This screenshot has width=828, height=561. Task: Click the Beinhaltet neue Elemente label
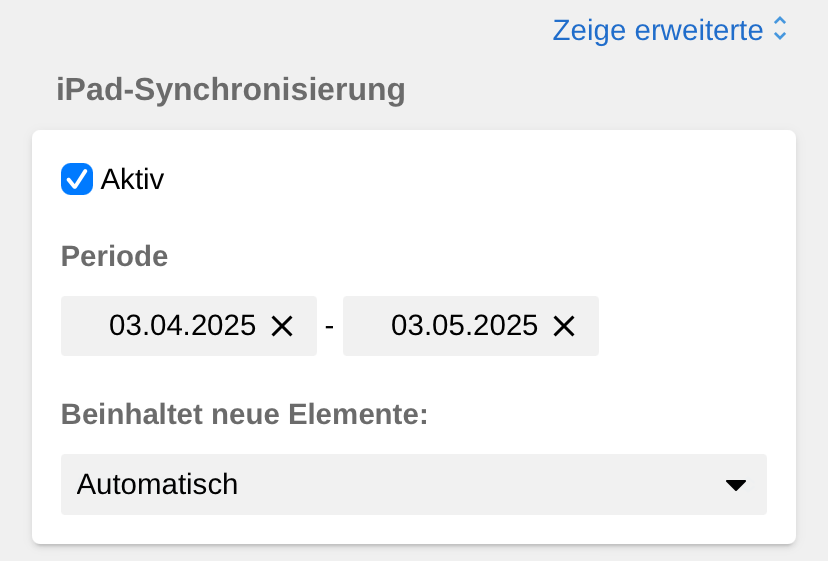click(244, 414)
